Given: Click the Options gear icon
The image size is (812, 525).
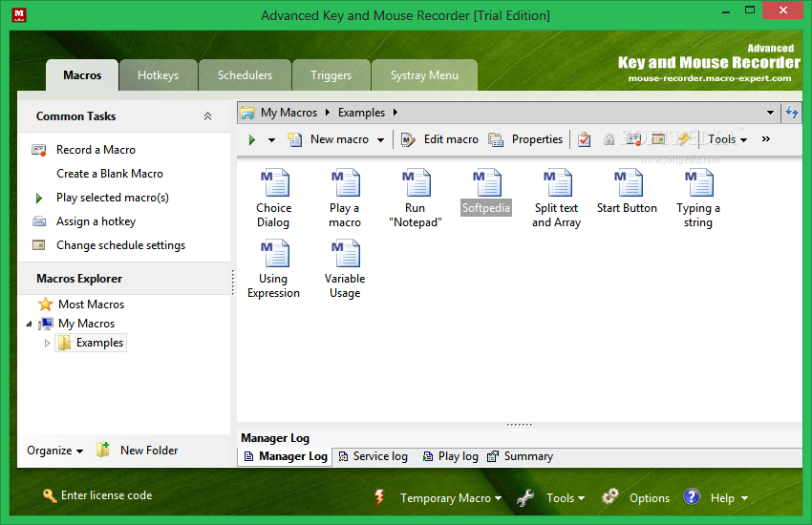Looking at the screenshot, I should point(610,496).
